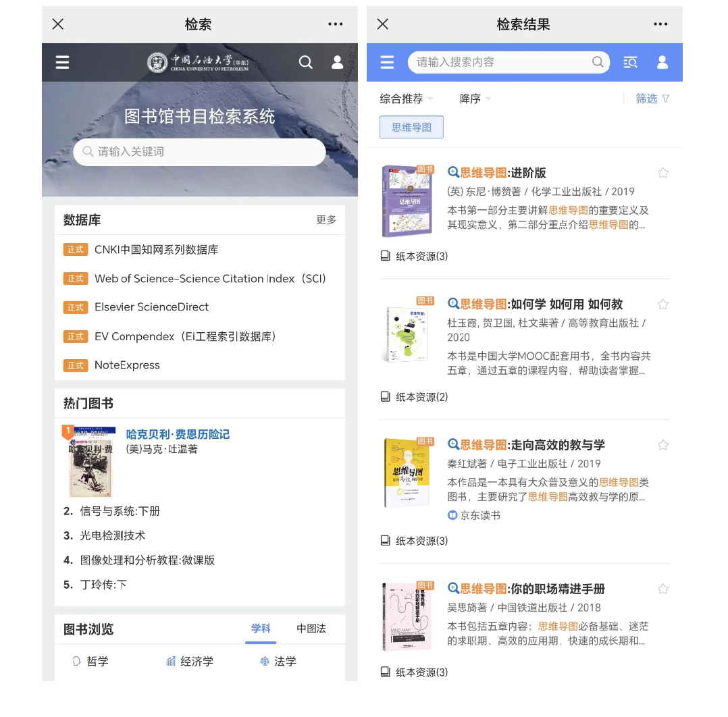The image size is (728, 717).
Task: Expand 综合推荐 sort dropdown
Action: [x=407, y=99]
